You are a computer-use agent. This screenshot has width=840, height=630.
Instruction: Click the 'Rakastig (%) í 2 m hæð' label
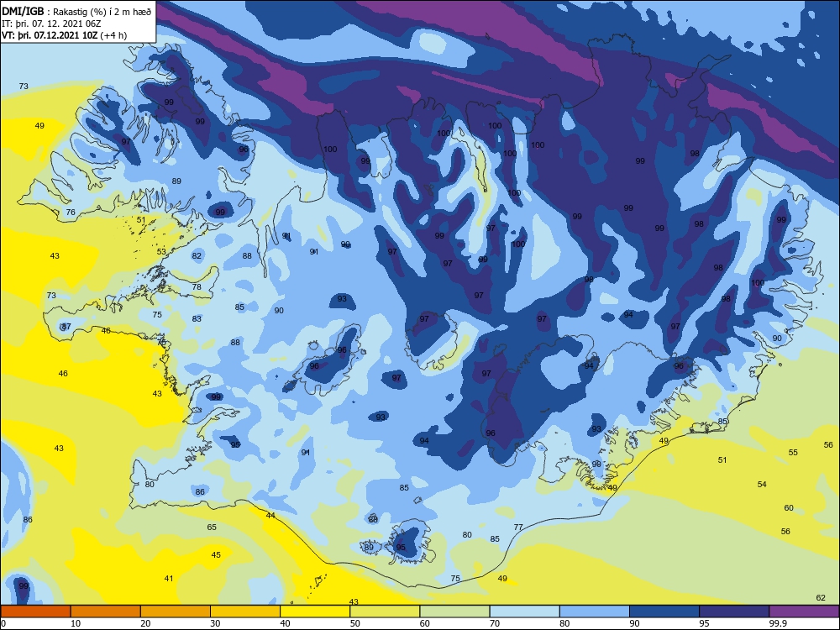[102, 12]
